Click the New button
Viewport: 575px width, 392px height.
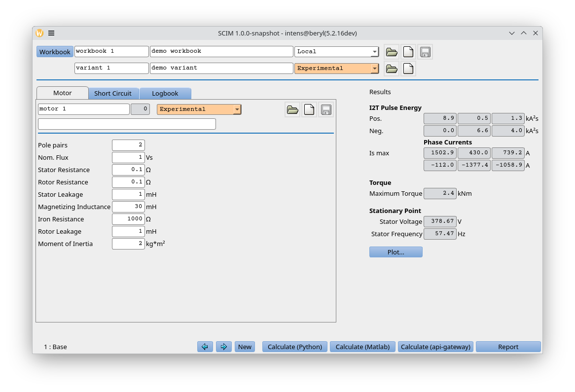tap(245, 347)
